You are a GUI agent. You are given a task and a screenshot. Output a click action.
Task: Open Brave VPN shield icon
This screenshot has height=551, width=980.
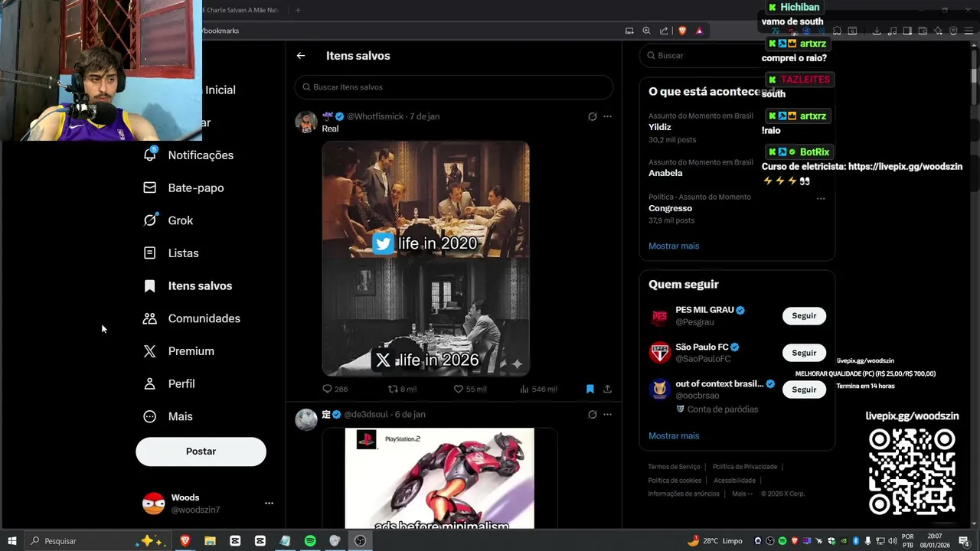[954, 31]
